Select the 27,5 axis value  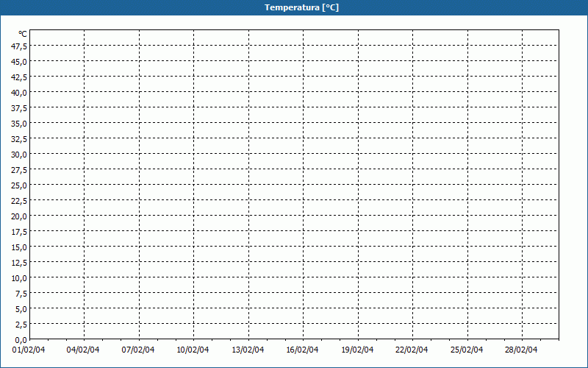pyautogui.click(x=19, y=170)
